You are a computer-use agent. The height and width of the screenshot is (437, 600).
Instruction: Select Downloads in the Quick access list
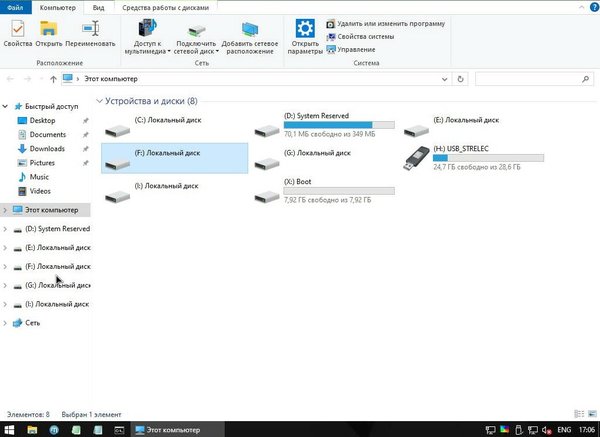click(x=47, y=149)
